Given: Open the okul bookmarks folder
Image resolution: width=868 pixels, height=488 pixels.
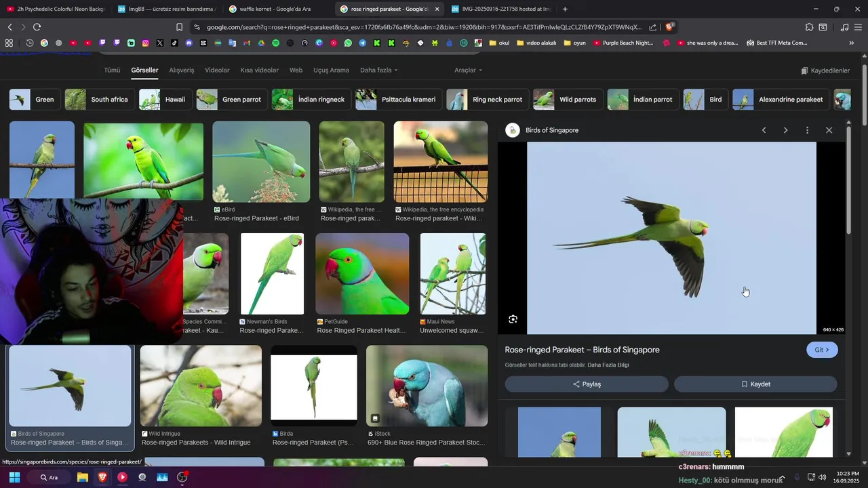Looking at the screenshot, I should pyautogui.click(x=498, y=43).
